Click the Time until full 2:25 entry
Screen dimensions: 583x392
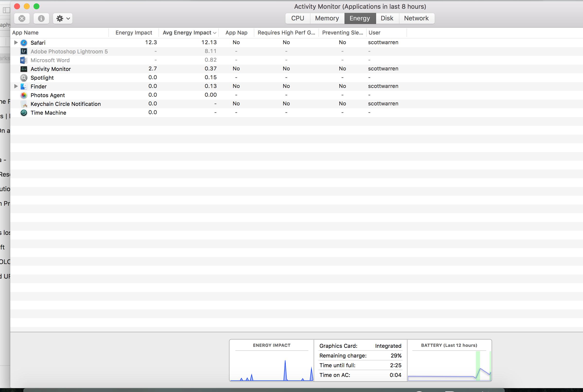point(360,366)
